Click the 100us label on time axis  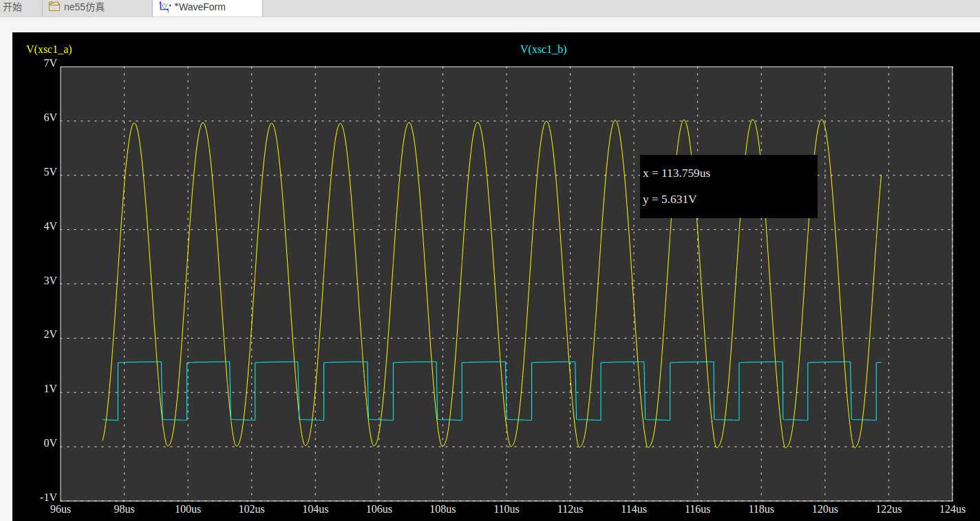(x=188, y=509)
